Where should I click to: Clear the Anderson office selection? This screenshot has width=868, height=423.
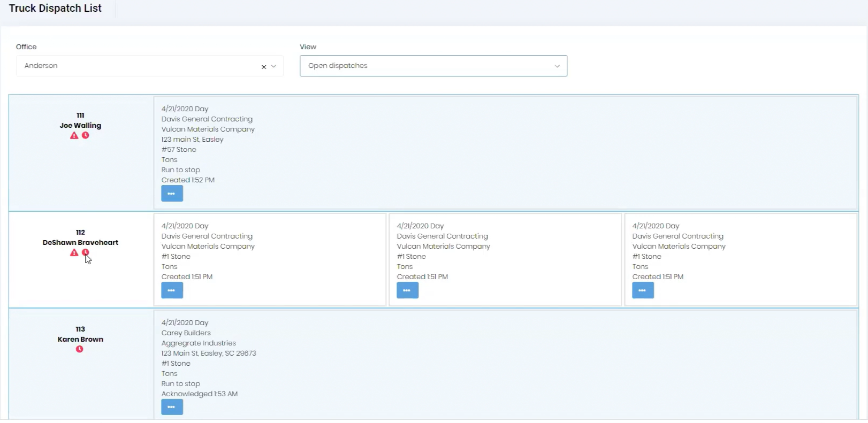[263, 67]
